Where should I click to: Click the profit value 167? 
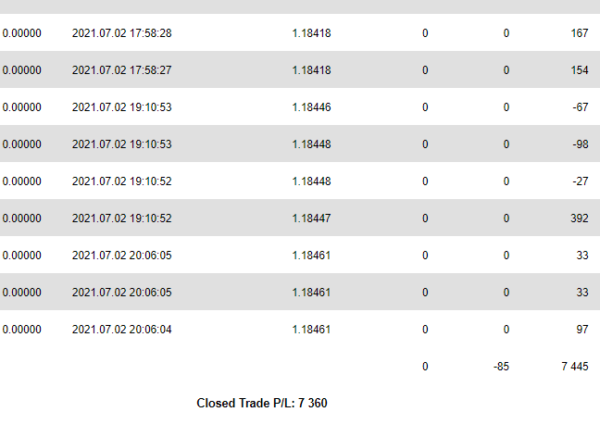[x=579, y=33]
